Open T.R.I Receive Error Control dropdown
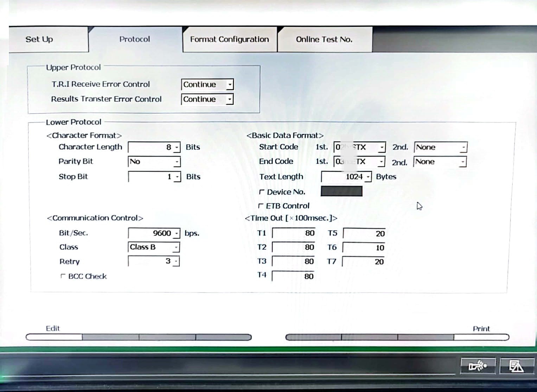The image size is (537, 392). [x=229, y=85]
